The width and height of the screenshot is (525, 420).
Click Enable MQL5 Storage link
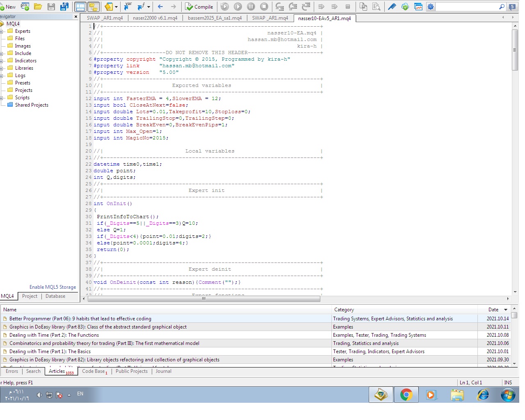[52, 287]
